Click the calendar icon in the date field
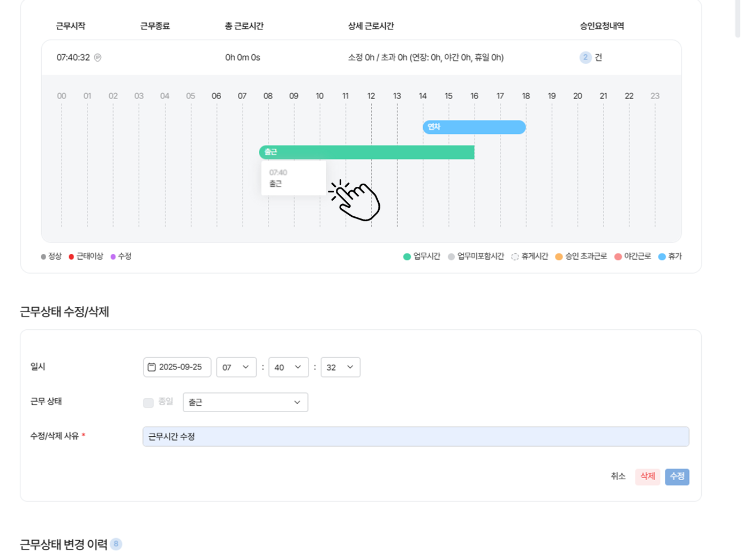The height and width of the screenshot is (560, 743). click(x=152, y=367)
